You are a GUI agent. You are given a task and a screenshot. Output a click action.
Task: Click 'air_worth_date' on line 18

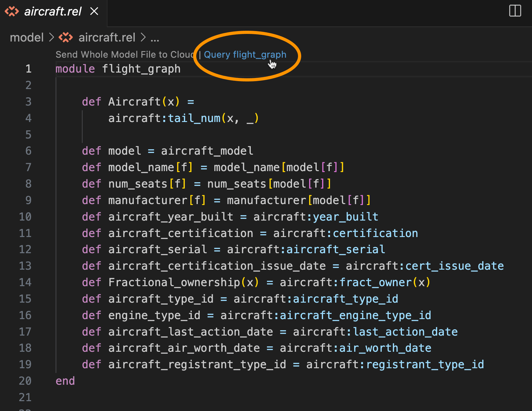[385, 348]
